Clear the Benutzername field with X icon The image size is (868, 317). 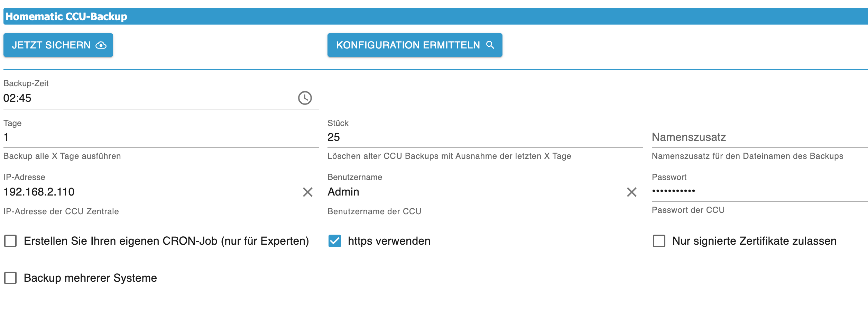tap(631, 192)
